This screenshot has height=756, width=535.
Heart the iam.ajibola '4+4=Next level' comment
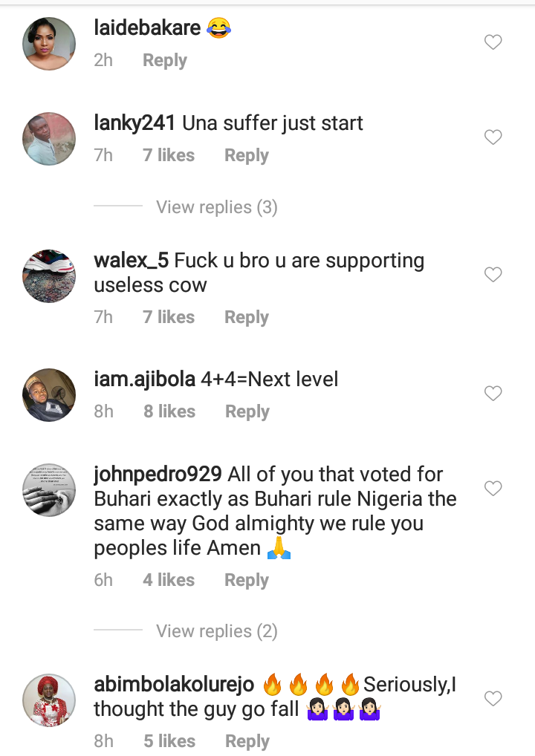[x=493, y=394]
